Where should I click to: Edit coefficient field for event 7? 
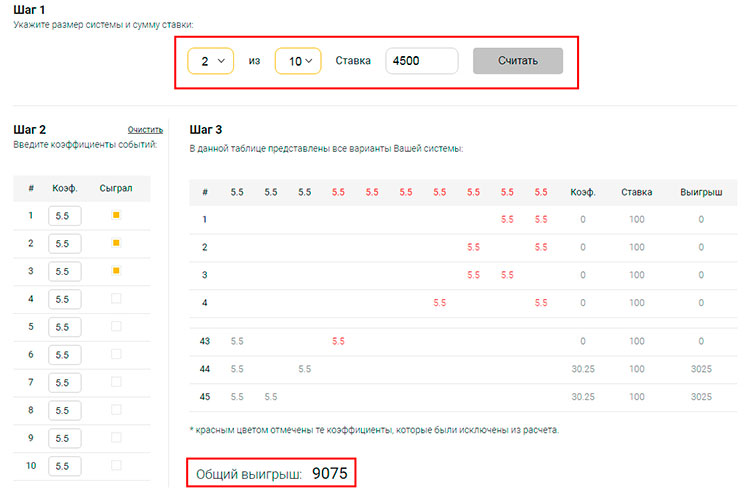65,383
